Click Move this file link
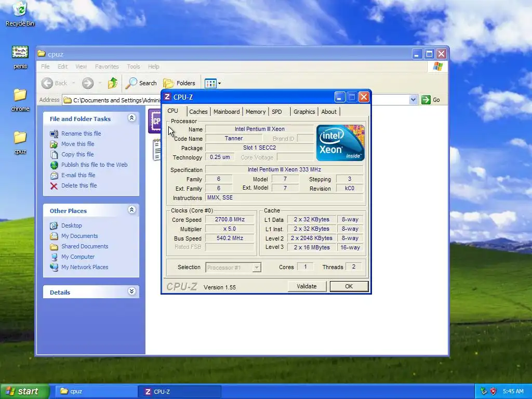 (x=78, y=144)
